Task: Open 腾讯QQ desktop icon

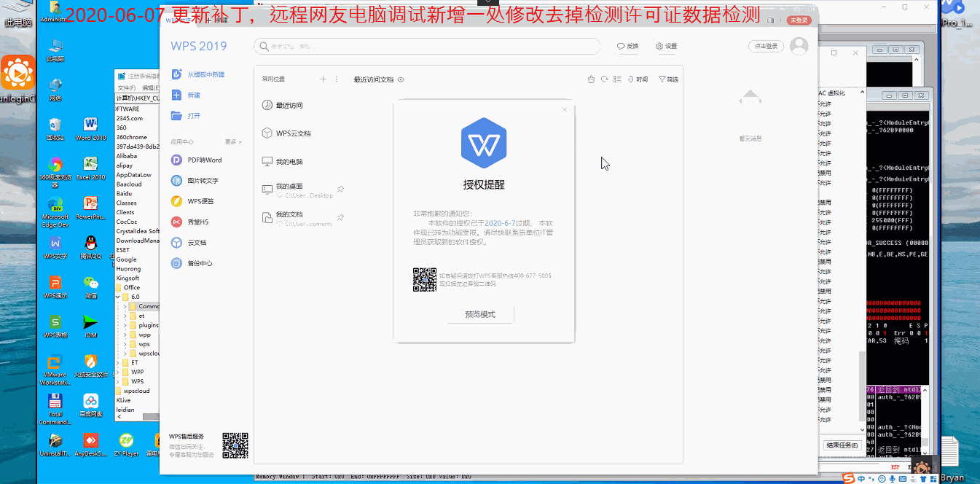Action: point(91,248)
